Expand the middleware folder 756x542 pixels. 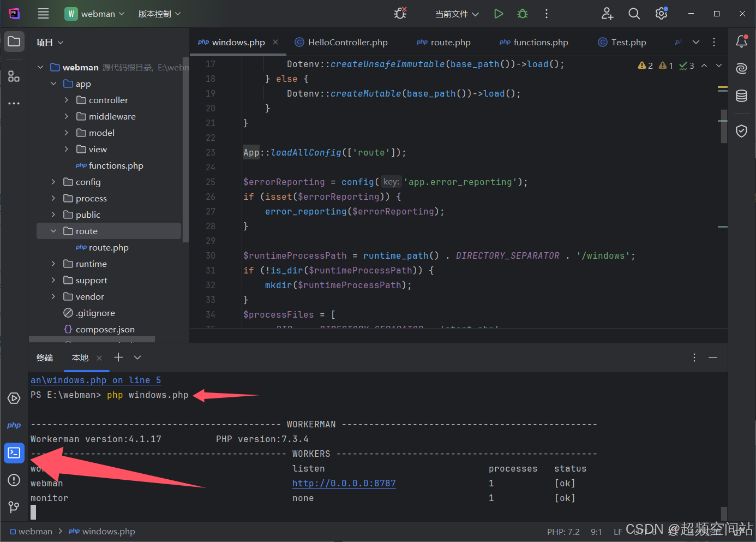tap(67, 116)
